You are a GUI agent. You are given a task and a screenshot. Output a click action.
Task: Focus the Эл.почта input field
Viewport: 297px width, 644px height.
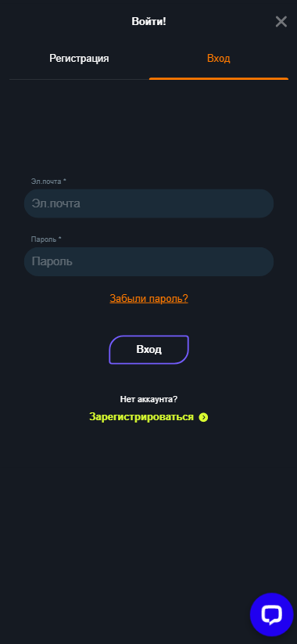(x=148, y=203)
